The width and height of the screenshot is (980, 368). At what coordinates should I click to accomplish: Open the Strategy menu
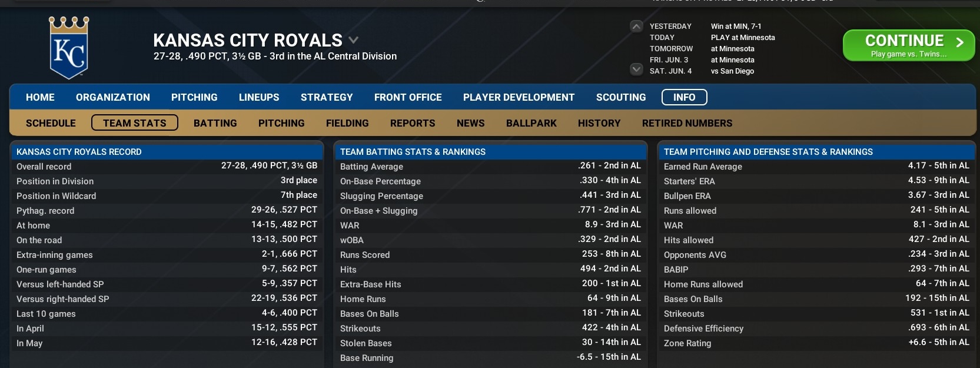pyautogui.click(x=327, y=97)
